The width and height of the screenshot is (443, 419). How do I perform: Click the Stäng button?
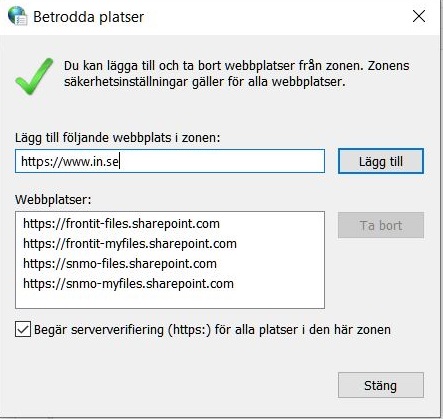[381, 385]
